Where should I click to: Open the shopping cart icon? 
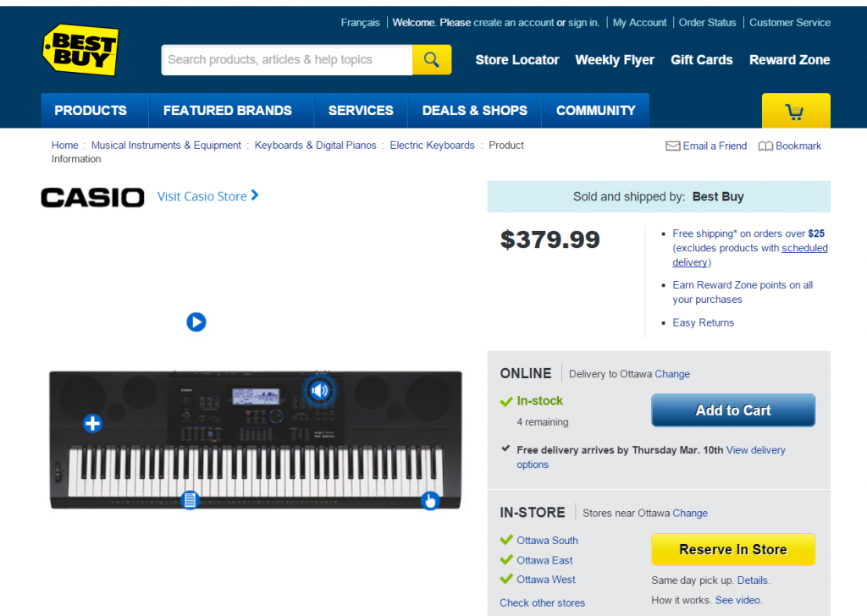(796, 111)
